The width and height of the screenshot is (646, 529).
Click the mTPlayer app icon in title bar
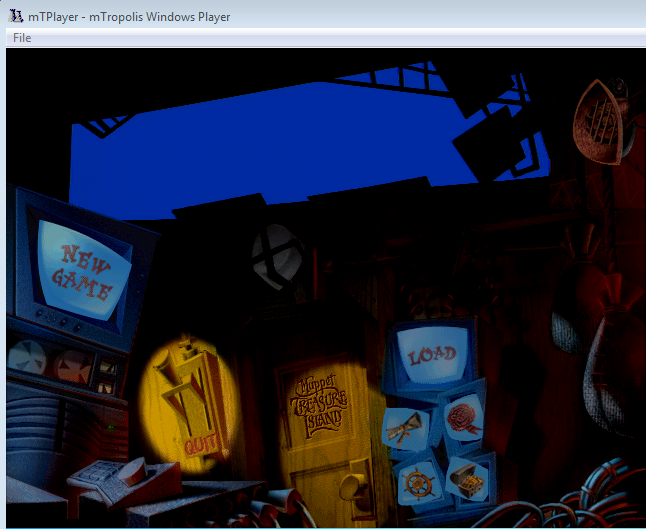pos(15,16)
